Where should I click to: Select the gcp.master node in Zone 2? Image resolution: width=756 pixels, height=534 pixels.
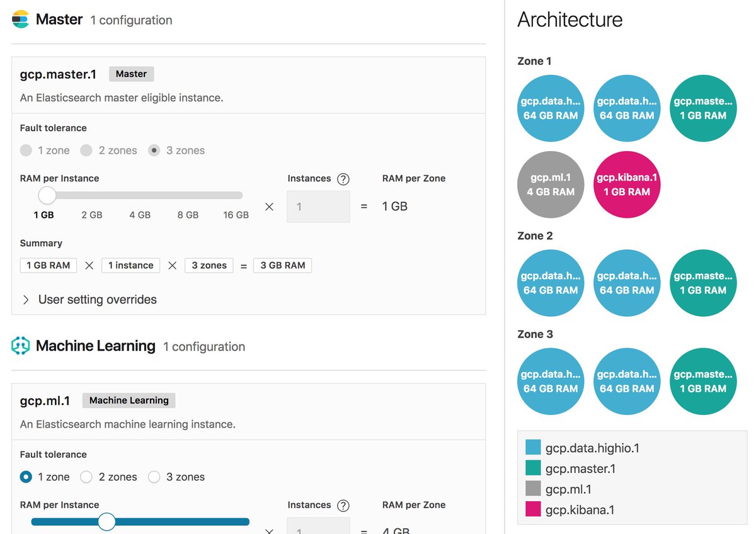[702, 283]
